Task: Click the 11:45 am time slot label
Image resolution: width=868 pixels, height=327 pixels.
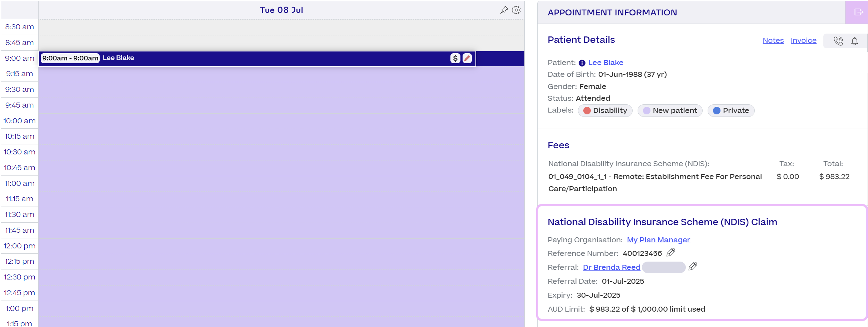Action: [20, 230]
